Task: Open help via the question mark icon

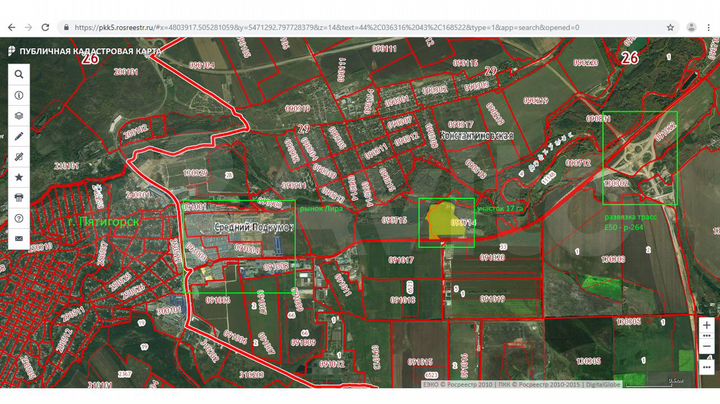Action: [19, 218]
